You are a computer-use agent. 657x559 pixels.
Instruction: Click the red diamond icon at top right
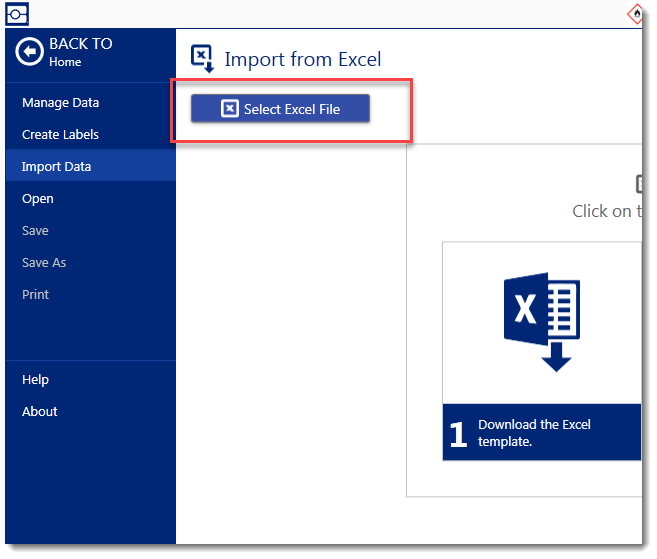click(x=635, y=14)
